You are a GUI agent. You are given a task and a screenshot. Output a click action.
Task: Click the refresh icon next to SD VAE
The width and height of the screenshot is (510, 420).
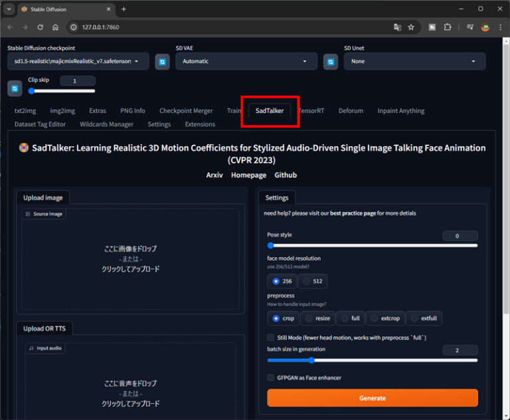(331, 62)
